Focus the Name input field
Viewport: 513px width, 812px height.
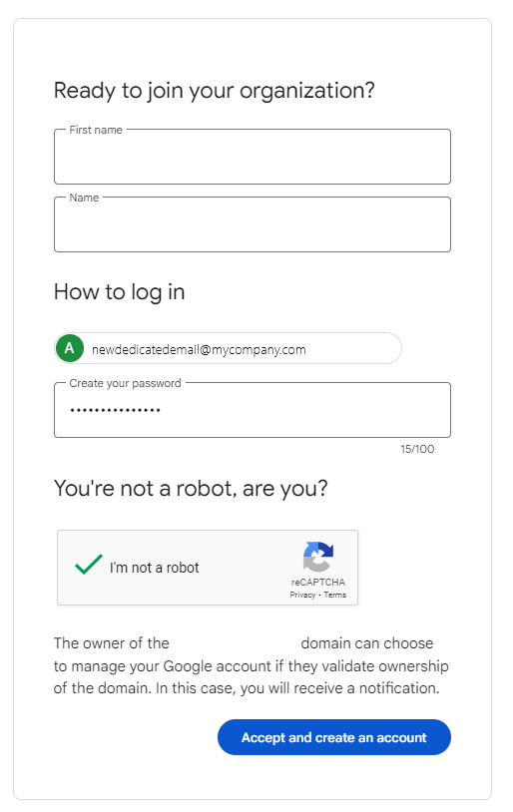pos(253,224)
